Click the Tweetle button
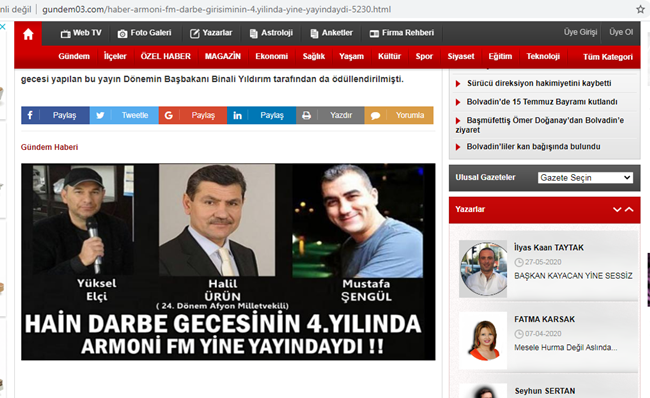The image size is (650, 398). [x=135, y=115]
